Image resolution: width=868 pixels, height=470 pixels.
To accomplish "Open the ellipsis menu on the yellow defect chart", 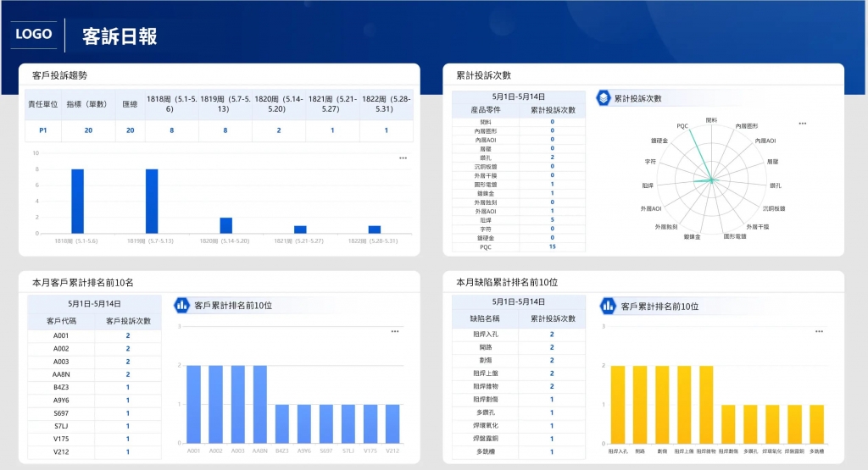I will (x=818, y=332).
